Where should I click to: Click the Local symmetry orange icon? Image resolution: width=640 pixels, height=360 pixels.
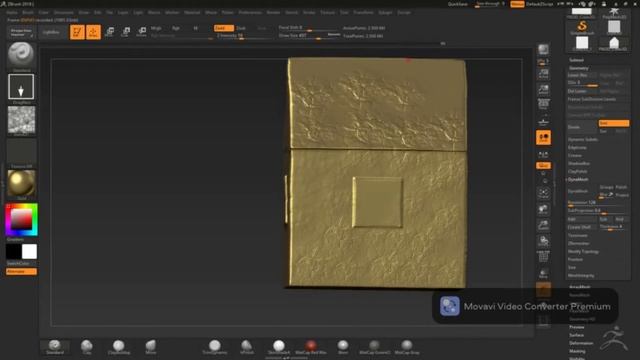(543, 138)
